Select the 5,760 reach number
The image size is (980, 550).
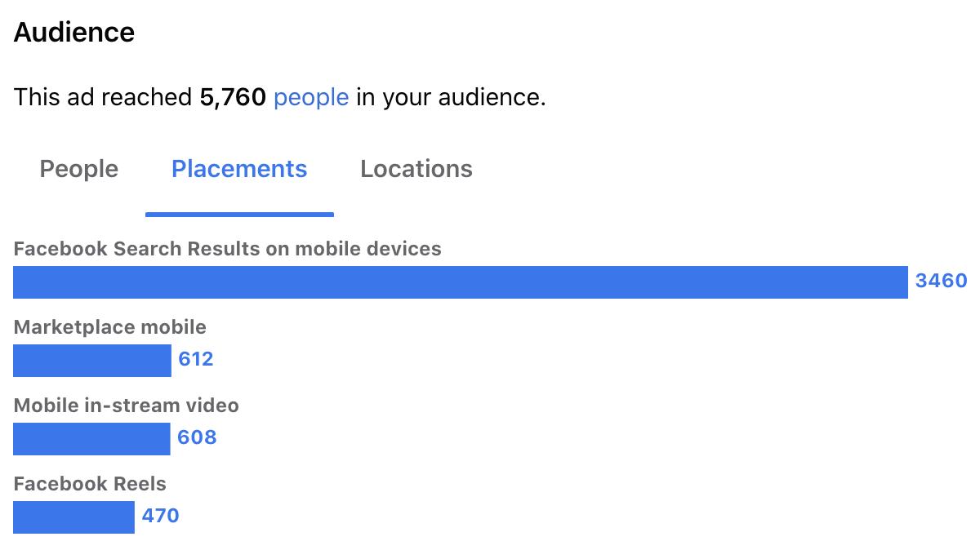[x=233, y=98]
